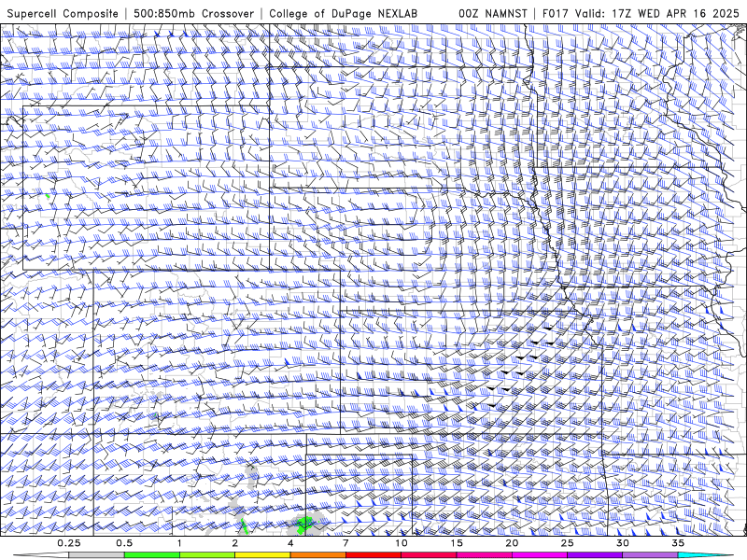The image size is (747, 560).
Task: Click the '7' color scale label
Action: (x=345, y=543)
